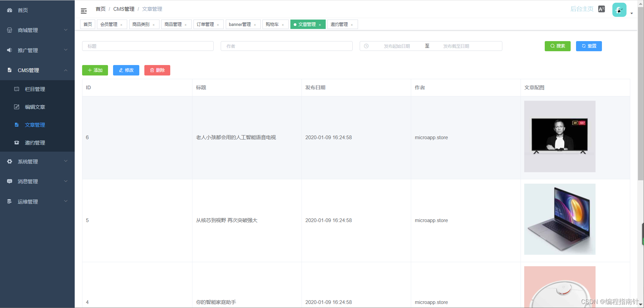Close the 商品管理 tab
The width and height of the screenshot is (644, 308).
(x=186, y=25)
